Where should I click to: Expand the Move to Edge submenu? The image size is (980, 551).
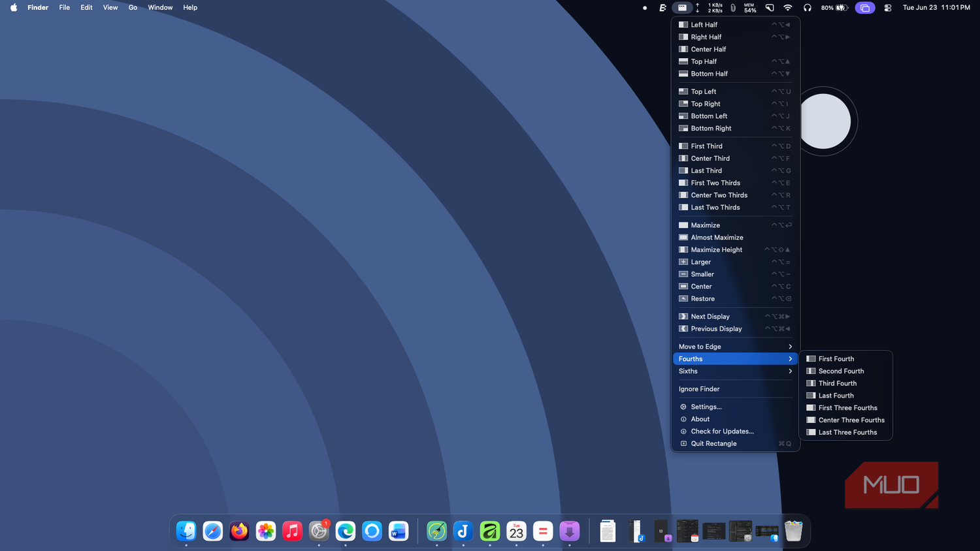coord(736,347)
